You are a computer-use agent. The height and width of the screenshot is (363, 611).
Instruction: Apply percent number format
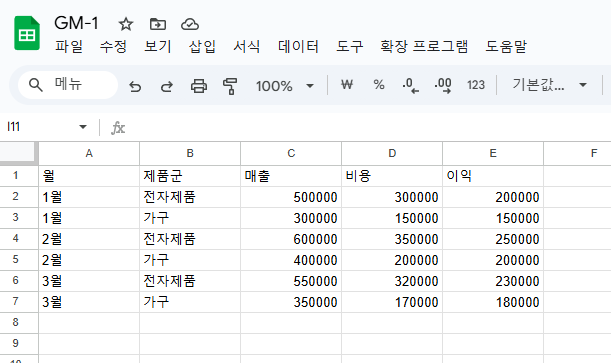[379, 85]
